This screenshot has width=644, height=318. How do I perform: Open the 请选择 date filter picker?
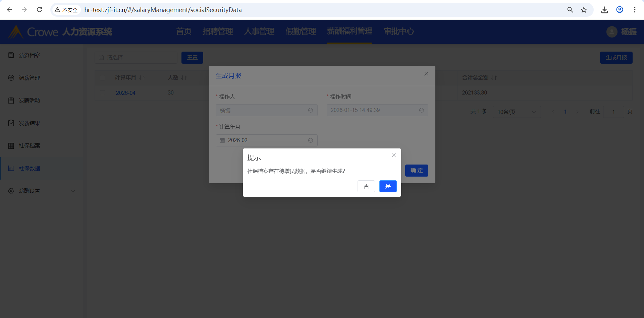tap(136, 58)
